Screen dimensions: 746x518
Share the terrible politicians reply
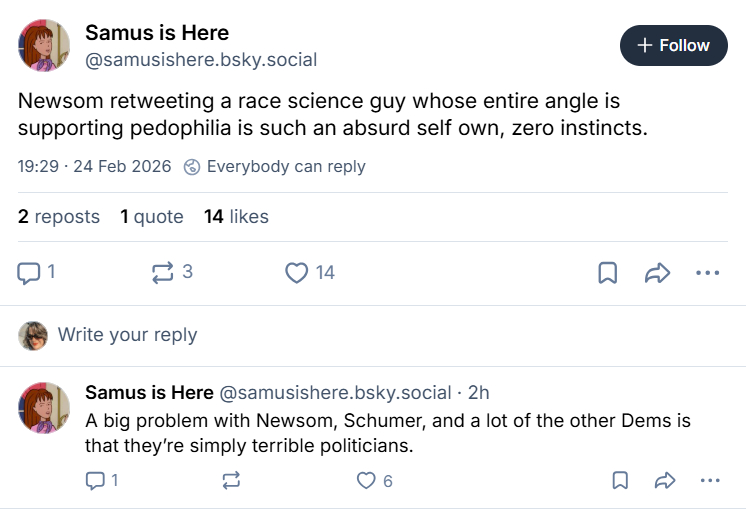pos(665,481)
